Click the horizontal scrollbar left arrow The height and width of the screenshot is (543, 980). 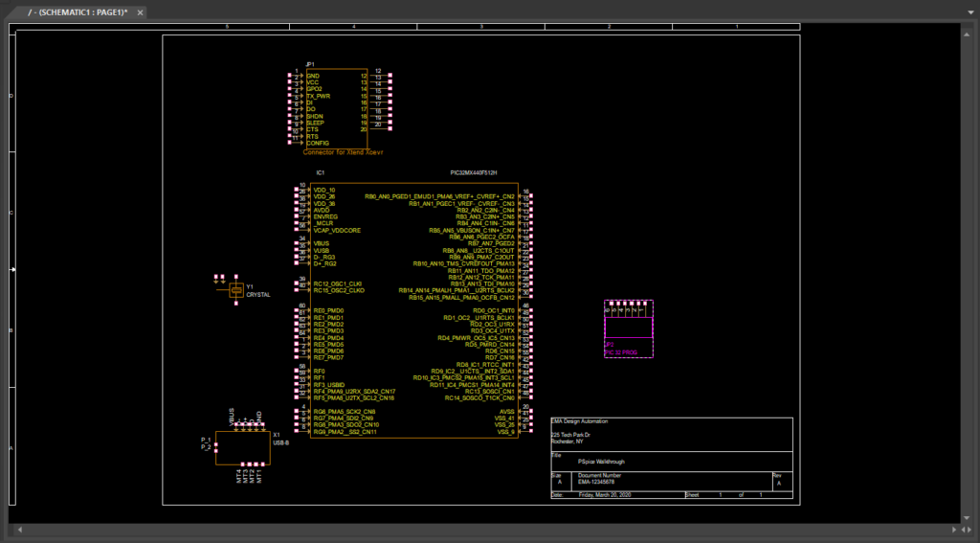[x=20, y=530]
